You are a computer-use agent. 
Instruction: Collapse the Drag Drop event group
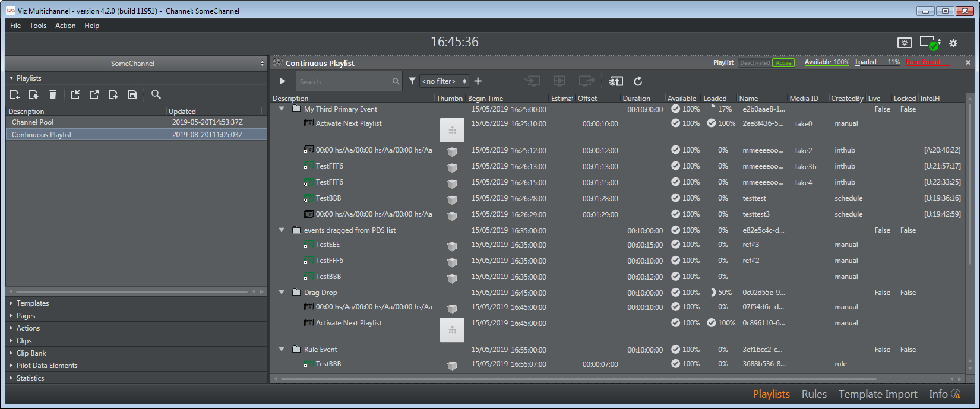pos(282,293)
